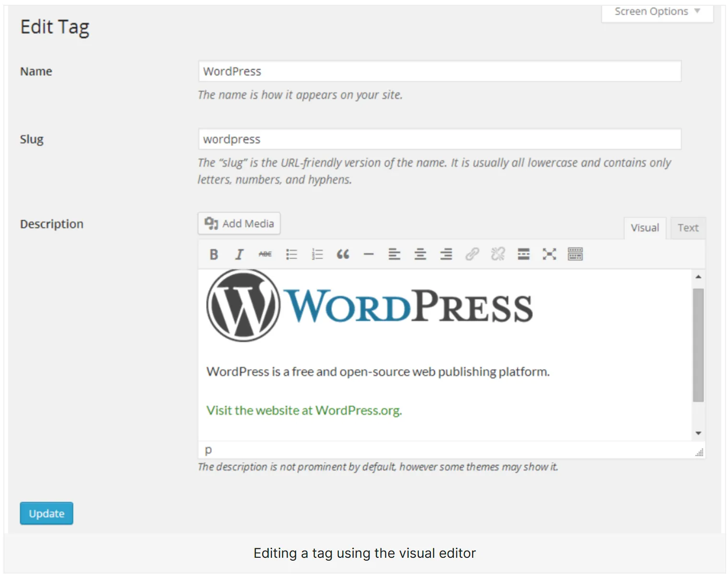Switch to the Text editor tab

tap(688, 228)
